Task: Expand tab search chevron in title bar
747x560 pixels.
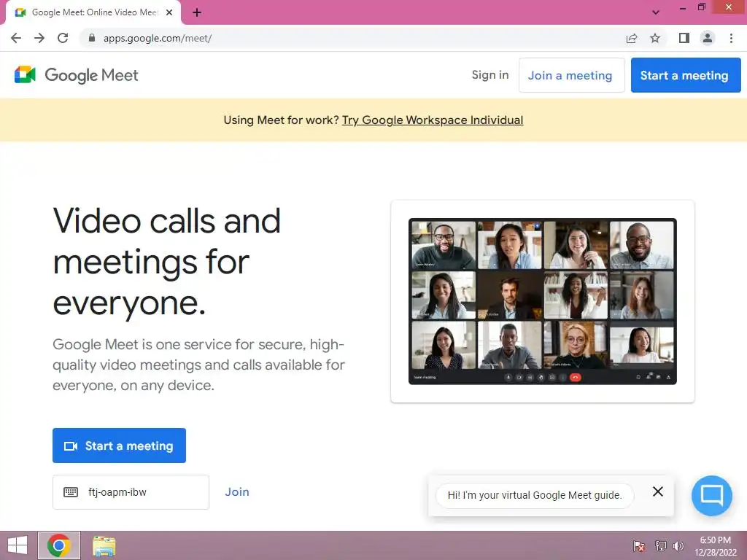Action: (656, 12)
